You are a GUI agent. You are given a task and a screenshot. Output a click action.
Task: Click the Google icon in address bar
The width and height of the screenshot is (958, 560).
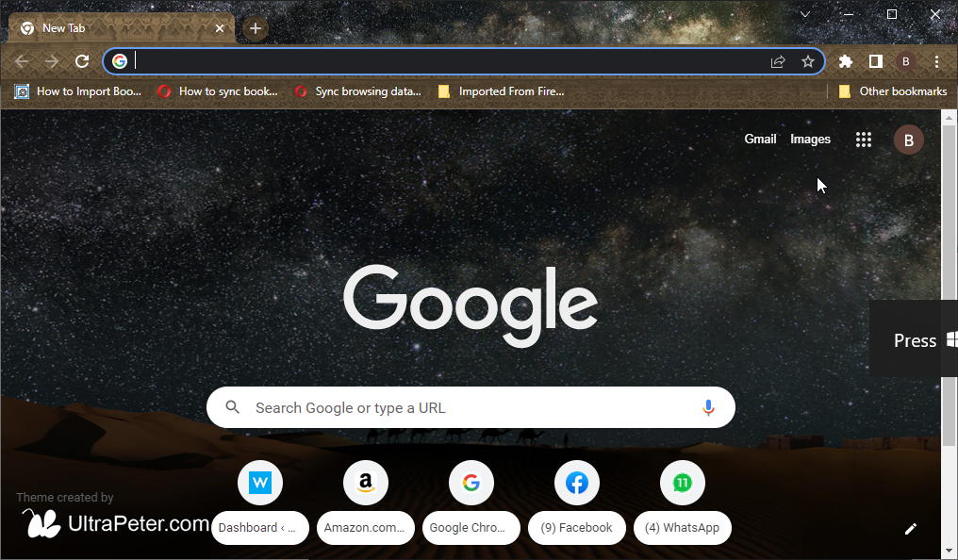click(x=120, y=61)
